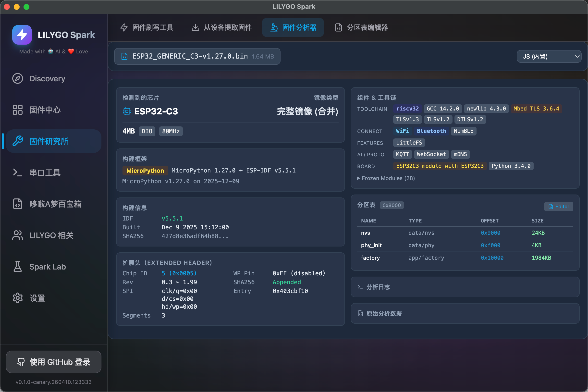Click the SHA256 hash 427d8e36adf64b88...
Image resolution: width=588 pixels, height=392 pixels.
(195, 236)
